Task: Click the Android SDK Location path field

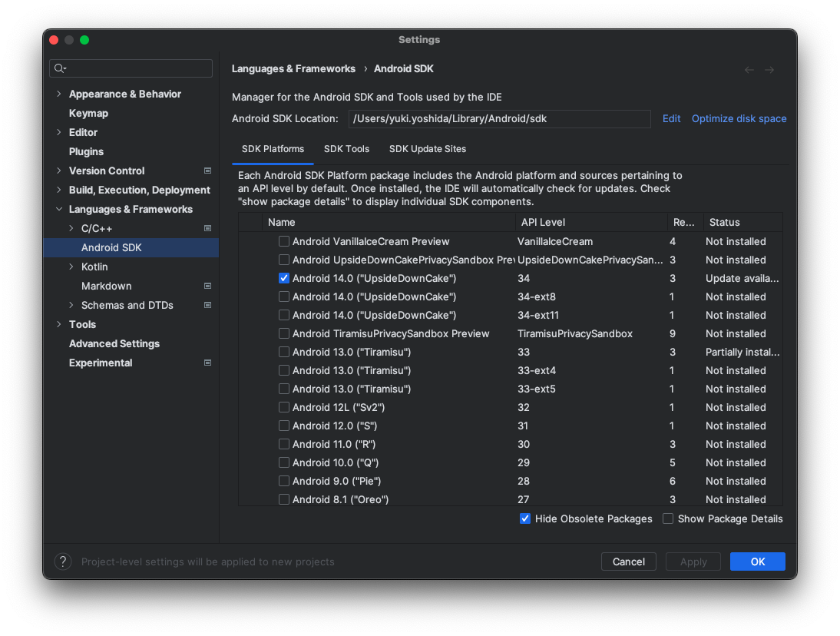Action: (x=499, y=118)
